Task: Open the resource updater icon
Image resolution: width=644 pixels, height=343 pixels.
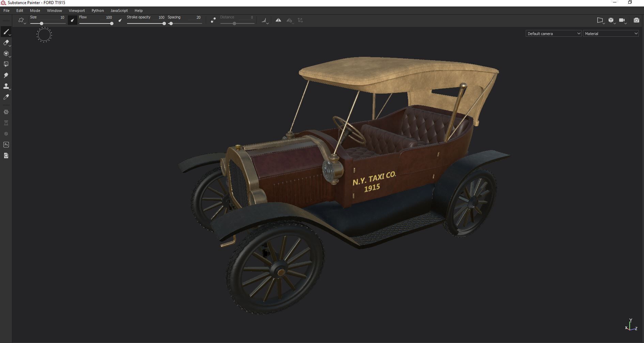Action: (x=6, y=156)
